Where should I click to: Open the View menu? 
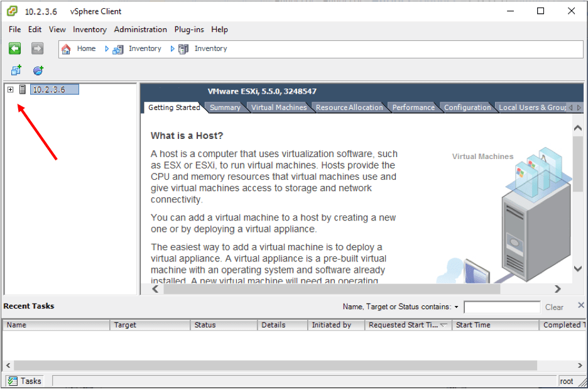57,30
